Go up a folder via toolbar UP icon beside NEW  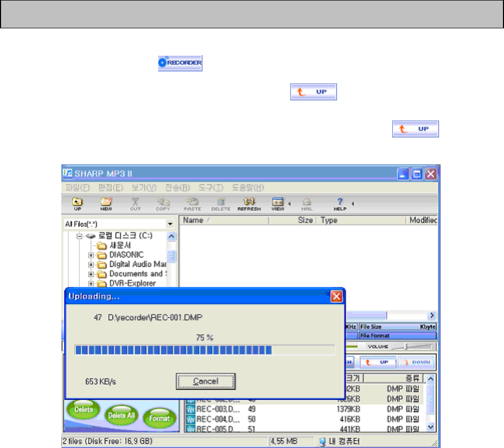tap(77, 203)
